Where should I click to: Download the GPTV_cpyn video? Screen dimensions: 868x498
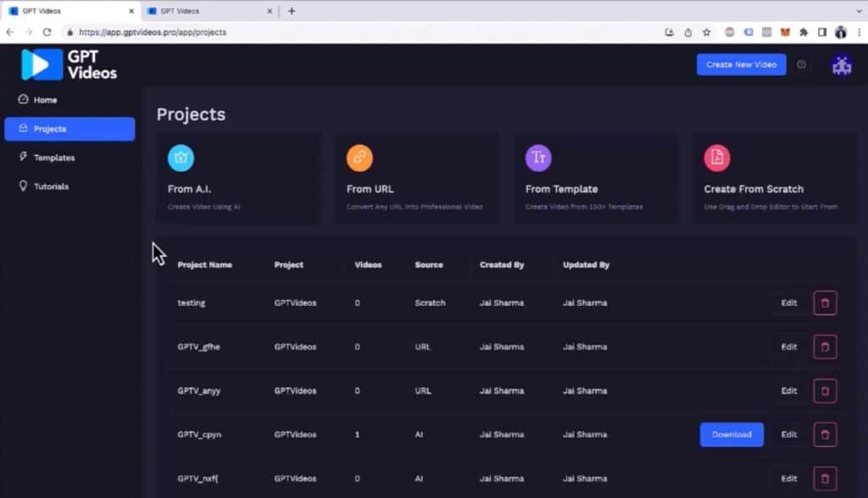(732, 434)
